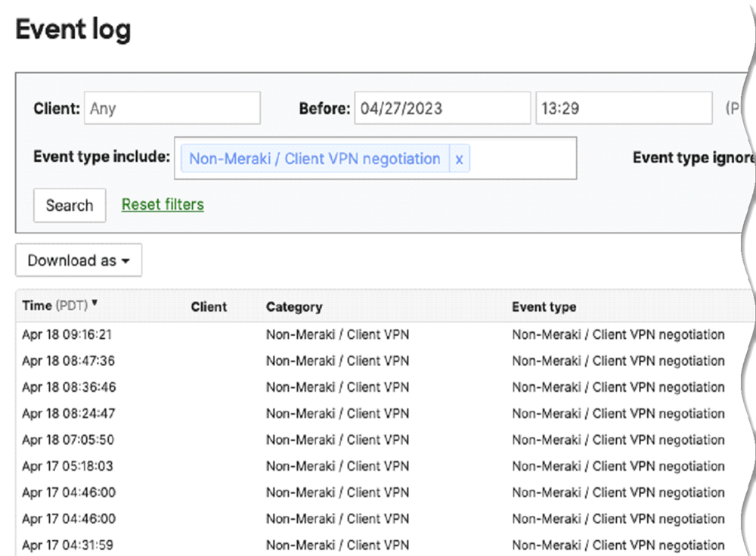Click the Before date field 04/27/2023

442,108
